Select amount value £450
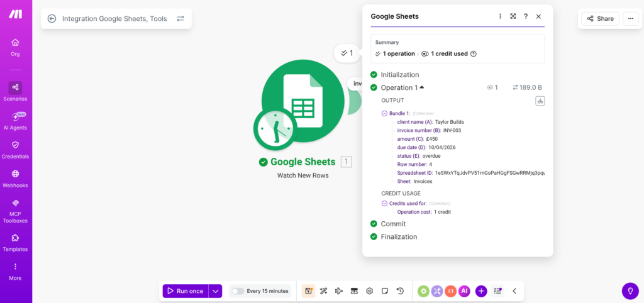This screenshot has width=644, height=303. click(x=431, y=139)
